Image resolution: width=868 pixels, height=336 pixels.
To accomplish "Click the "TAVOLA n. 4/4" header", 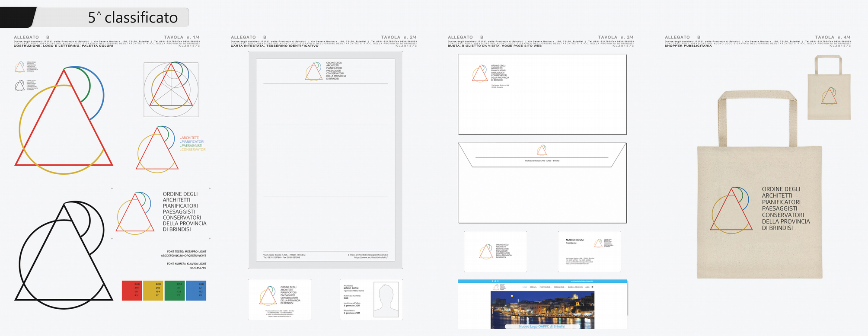I will (833, 38).
